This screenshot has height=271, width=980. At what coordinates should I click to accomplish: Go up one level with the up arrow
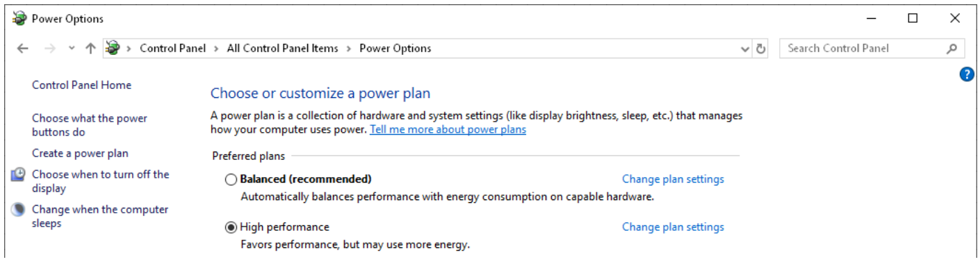90,49
